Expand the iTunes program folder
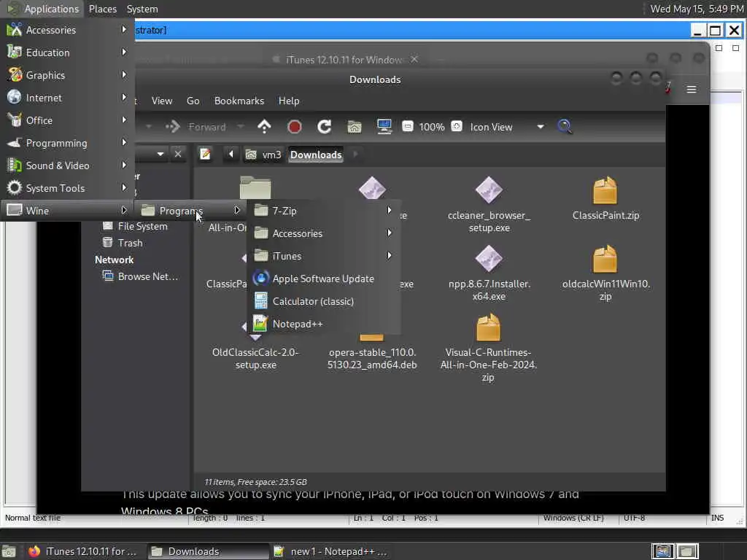The width and height of the screenshot is (747, 560). pos(324,256)
